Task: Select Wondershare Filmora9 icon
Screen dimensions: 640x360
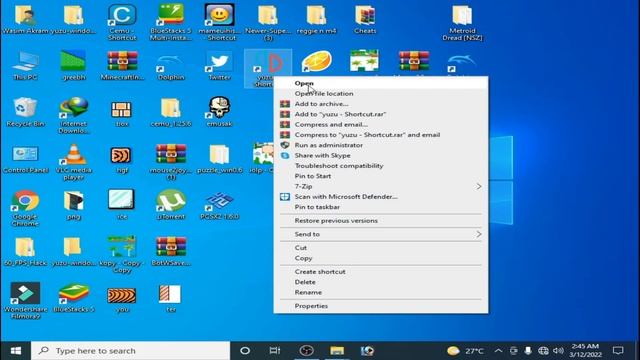Action: tap(25, 300)
